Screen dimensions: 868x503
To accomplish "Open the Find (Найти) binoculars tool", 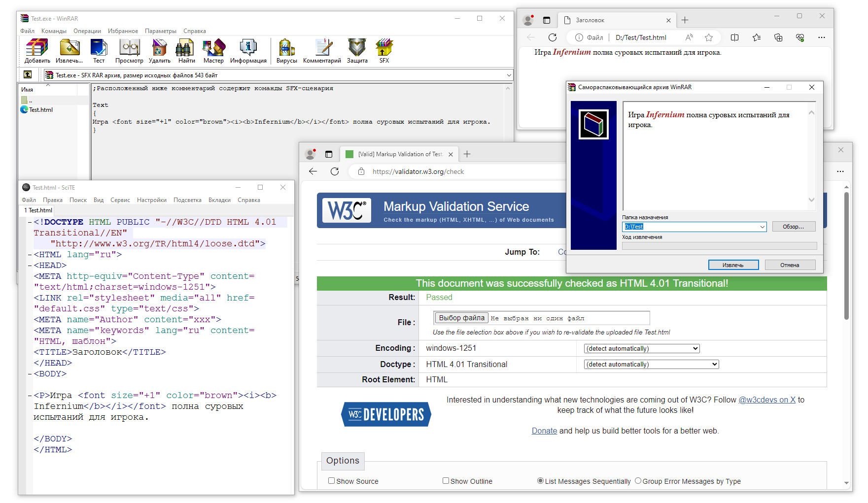I will pos(186,51).
